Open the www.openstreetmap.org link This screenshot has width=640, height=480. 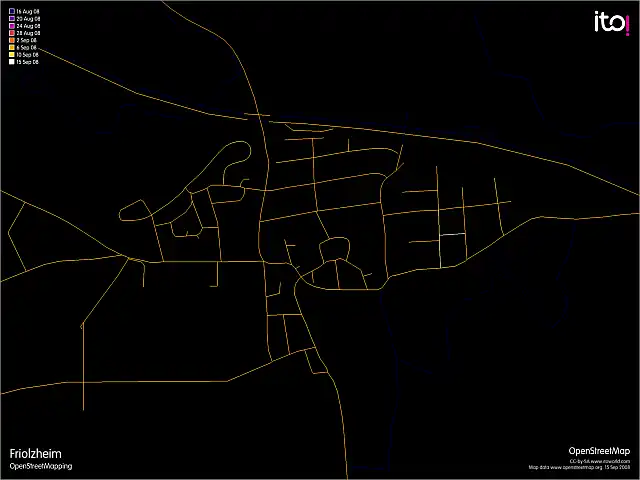(578, 467)
